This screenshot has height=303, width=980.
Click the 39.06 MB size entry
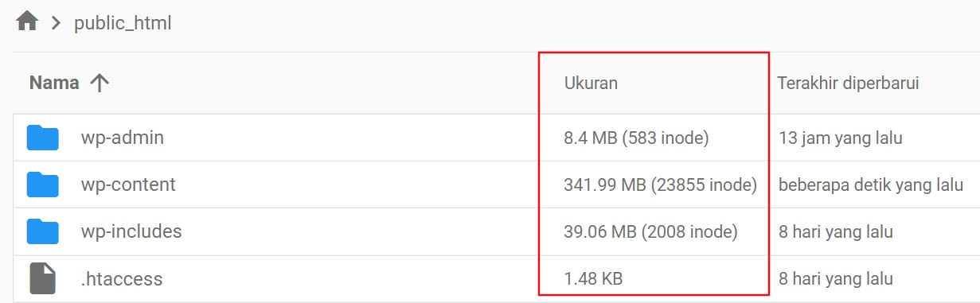coord(650,232)
